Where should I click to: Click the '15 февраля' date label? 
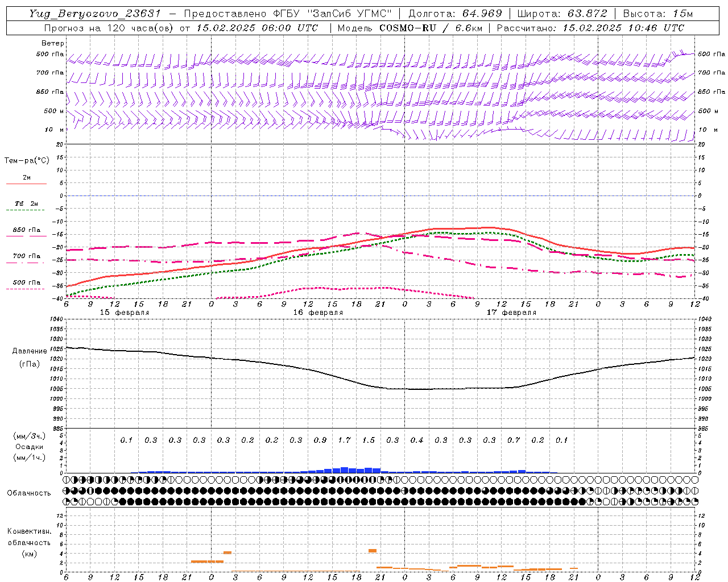(125, 313)
